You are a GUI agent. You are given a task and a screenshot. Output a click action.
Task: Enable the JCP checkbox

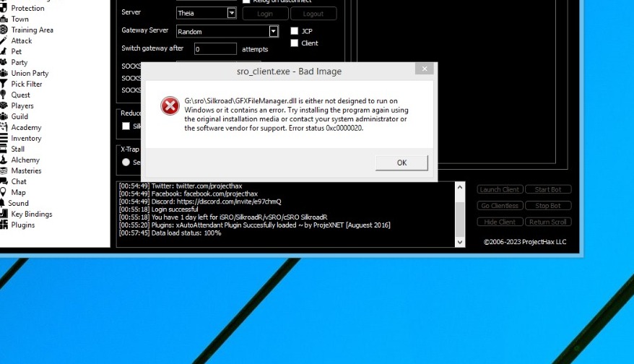pos(295,31)
